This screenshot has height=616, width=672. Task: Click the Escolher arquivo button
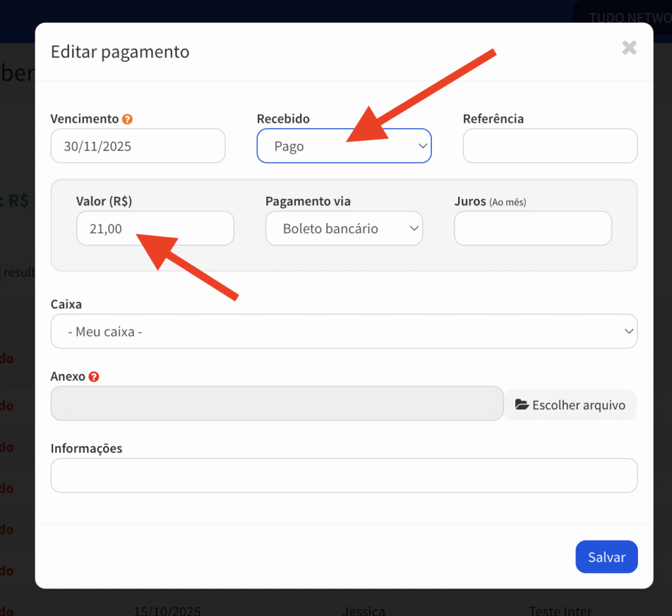(570, 405)
